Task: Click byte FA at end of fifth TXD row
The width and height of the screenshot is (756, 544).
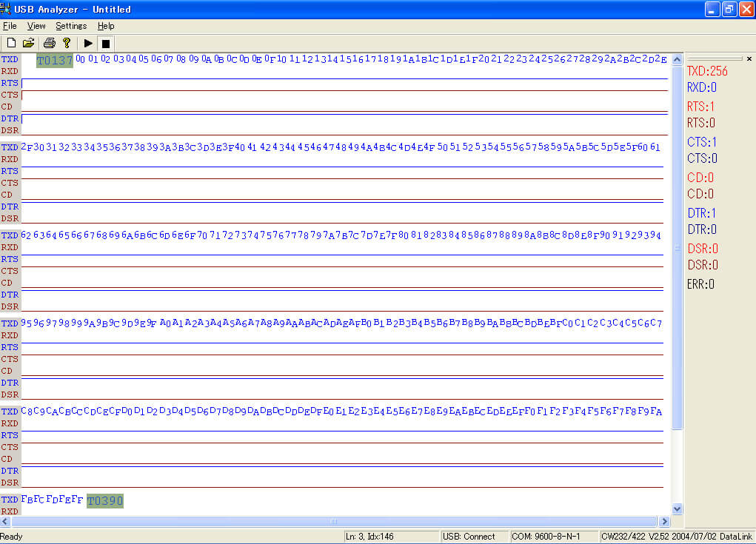Action: coord(656,411)
